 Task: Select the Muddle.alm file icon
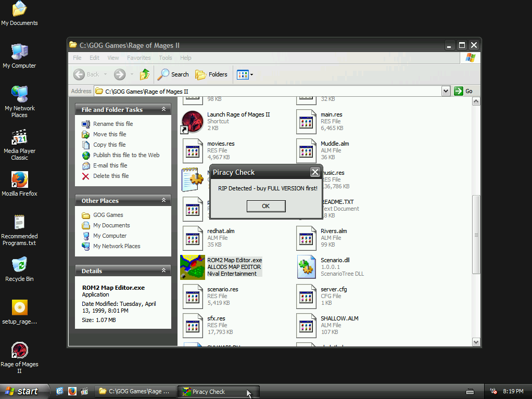click(x=306, y=151)
